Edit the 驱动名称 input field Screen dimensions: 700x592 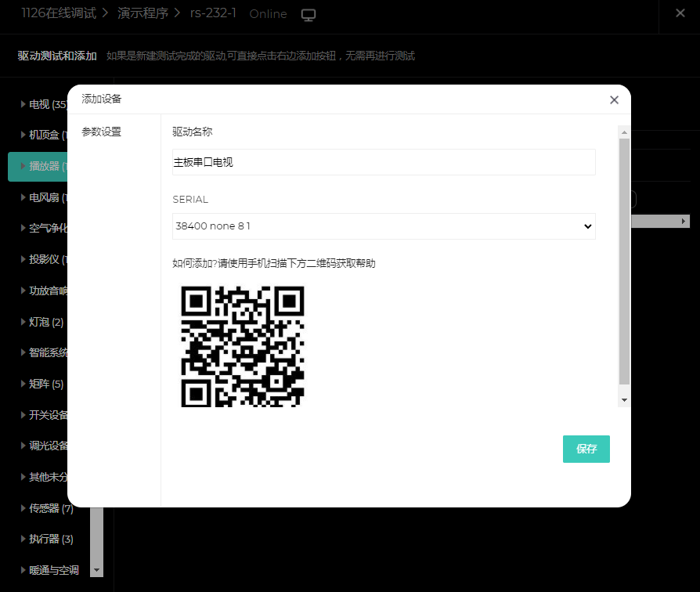384,162
